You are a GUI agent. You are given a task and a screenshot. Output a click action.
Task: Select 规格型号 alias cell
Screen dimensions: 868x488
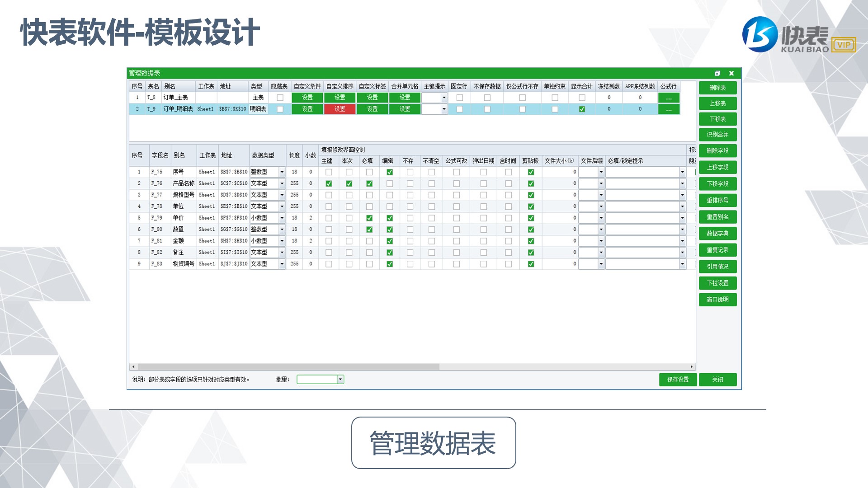click(184, 195)
